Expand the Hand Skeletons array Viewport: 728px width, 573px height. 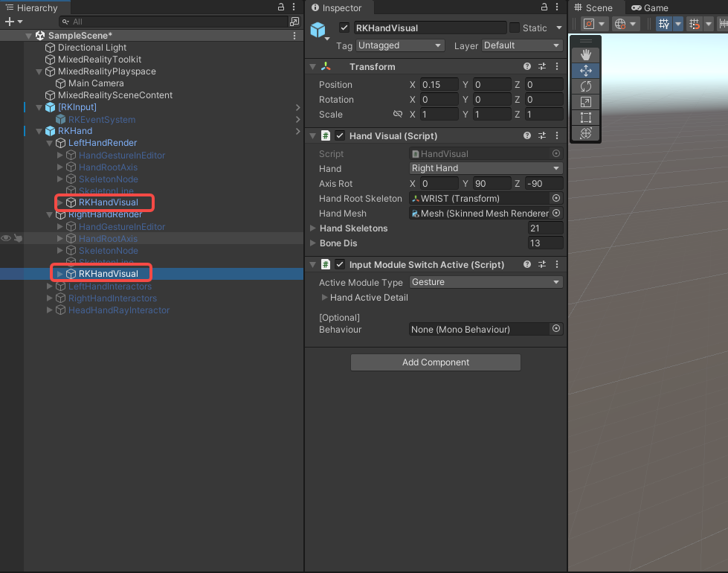[313, 228]
